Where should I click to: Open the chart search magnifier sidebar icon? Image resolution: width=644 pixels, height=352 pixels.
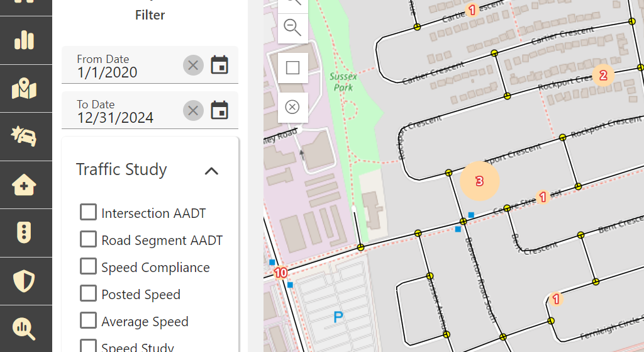(x=25, y=328)
